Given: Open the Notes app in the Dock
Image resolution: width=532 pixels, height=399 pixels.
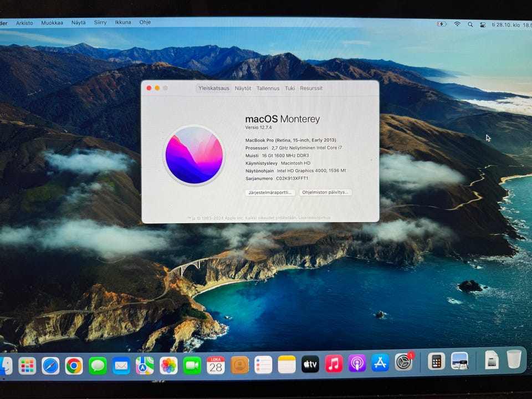Looking at the screenshot, I should pyautogui.click(x=287, y=365).
